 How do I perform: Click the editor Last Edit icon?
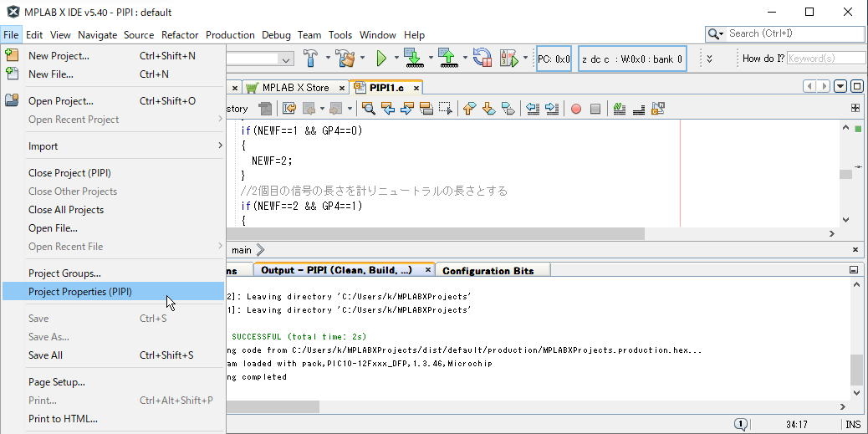(x=289, y=109)
